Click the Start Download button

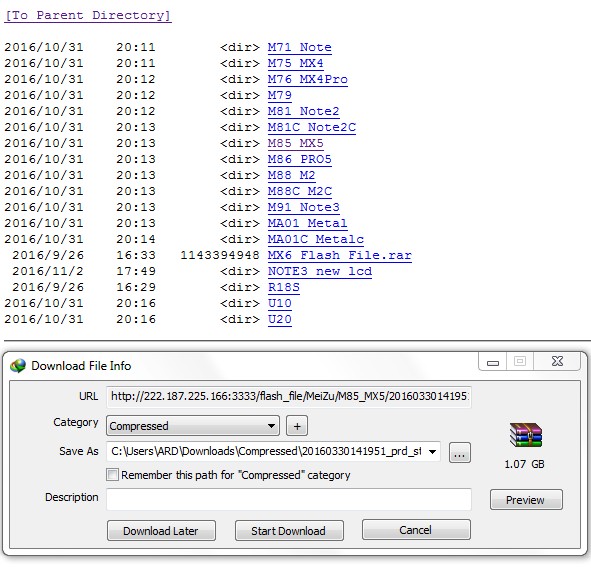tap(289, 531)
